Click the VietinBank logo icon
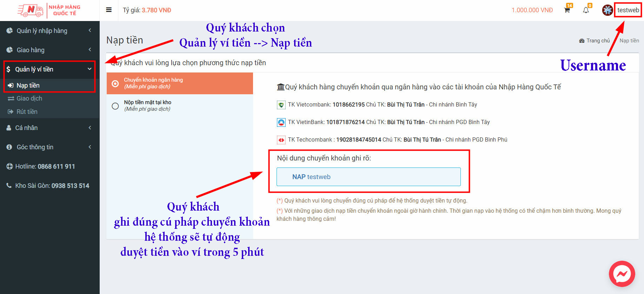Image resolution: width=644 pixels, height=294 pixels. click(x=281, y=122)
